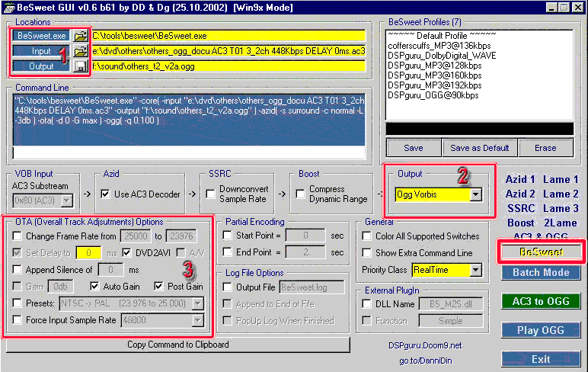
Task: Enable Change Frame Rate checkbox
Action: tap(18, 236)
